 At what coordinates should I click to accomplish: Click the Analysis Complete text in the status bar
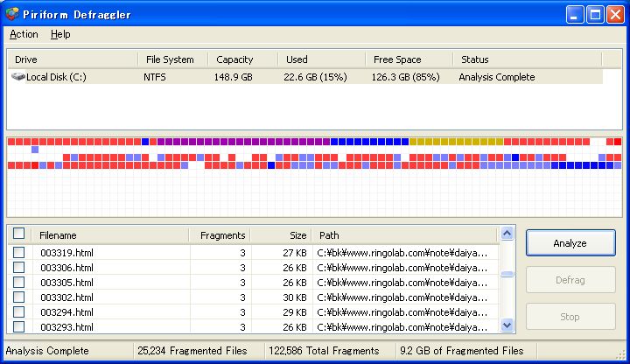tap(47, 351)
